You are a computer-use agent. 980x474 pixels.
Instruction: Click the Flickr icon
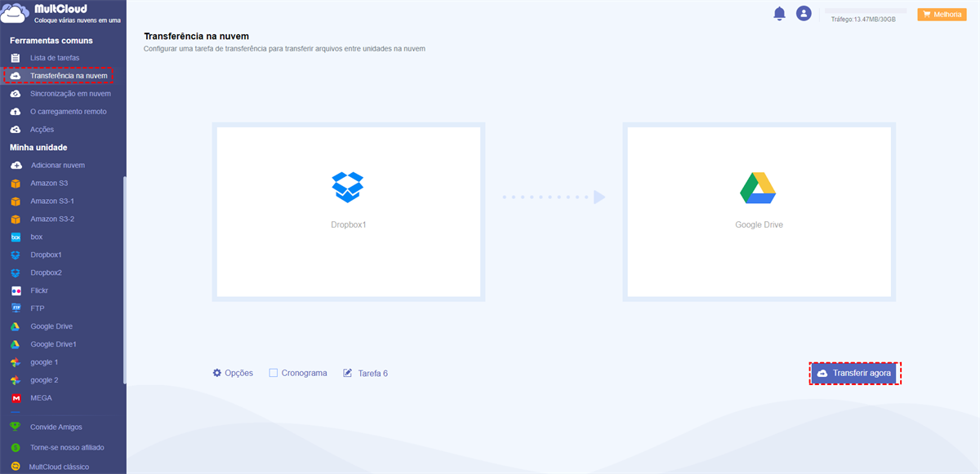[x=16, y=291]
